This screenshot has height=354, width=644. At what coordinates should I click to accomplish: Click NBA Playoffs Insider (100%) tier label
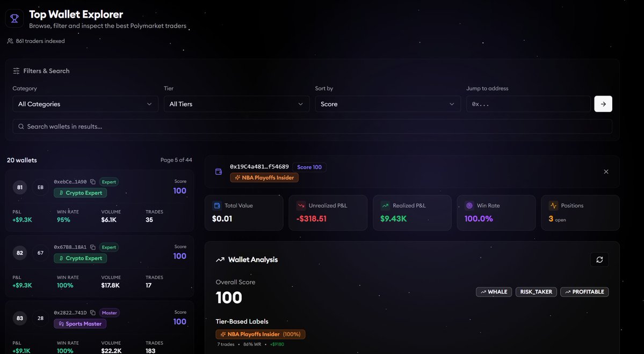pyautogui.click(x=261, y=334)
